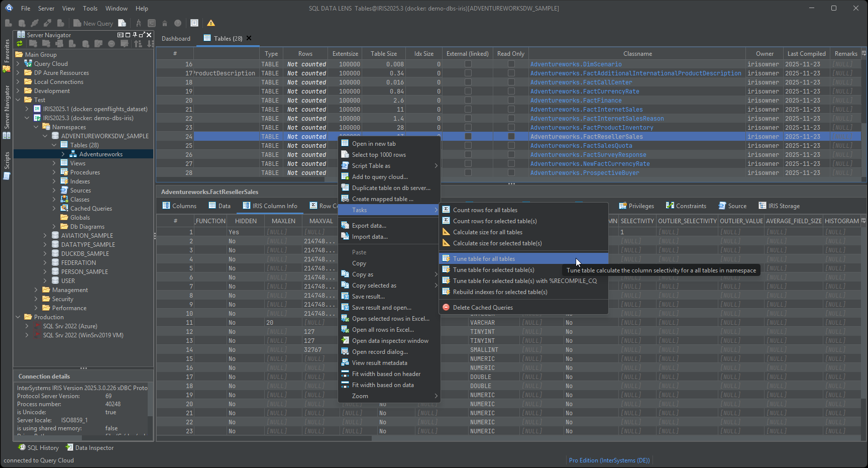Close the Tables (28) tab

[x=249, y=38]
